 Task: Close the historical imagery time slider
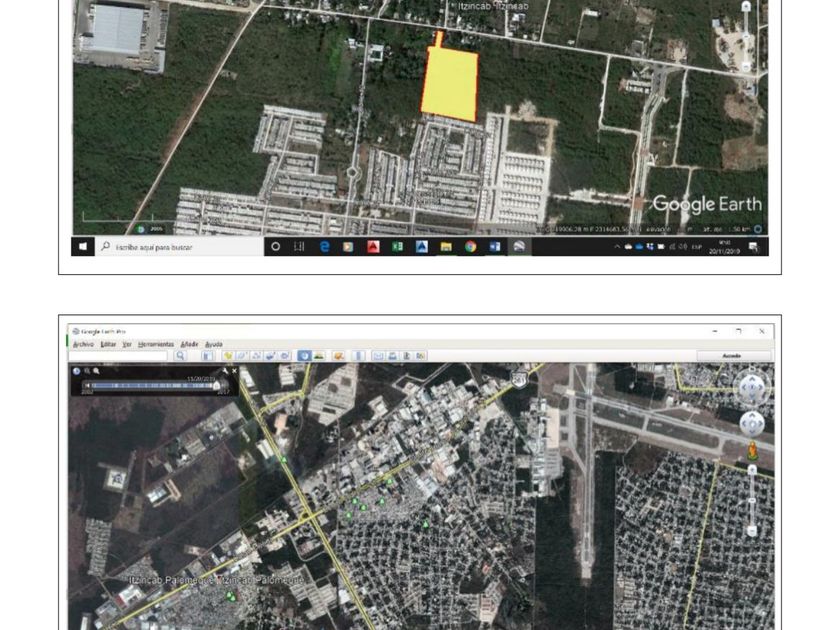coord(235,371)
